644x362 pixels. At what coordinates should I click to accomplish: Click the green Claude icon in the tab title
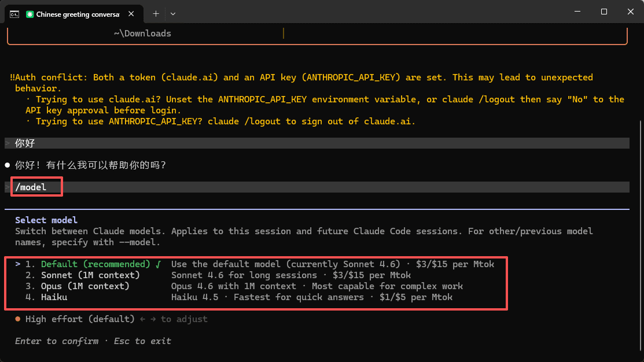pos(30,14)
